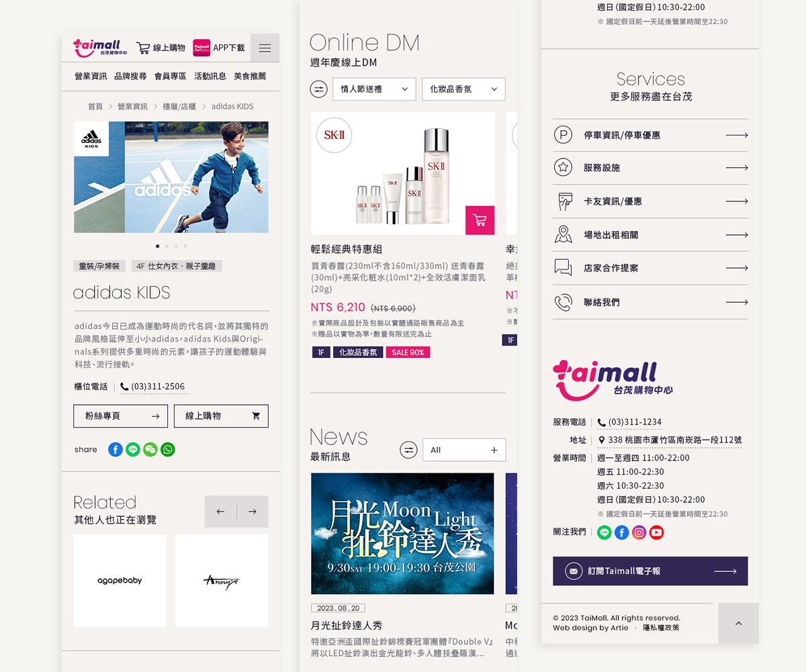Follow Taimall on Facebook in footer
The width and height of the screenshot is (806, 672).
(622, 532)
